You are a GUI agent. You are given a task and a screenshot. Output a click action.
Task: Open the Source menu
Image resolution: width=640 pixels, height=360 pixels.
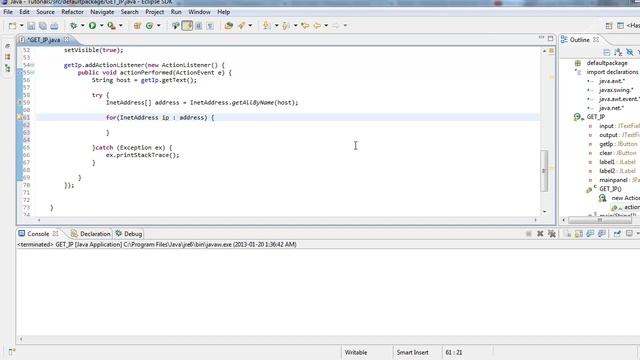point(45,12)
